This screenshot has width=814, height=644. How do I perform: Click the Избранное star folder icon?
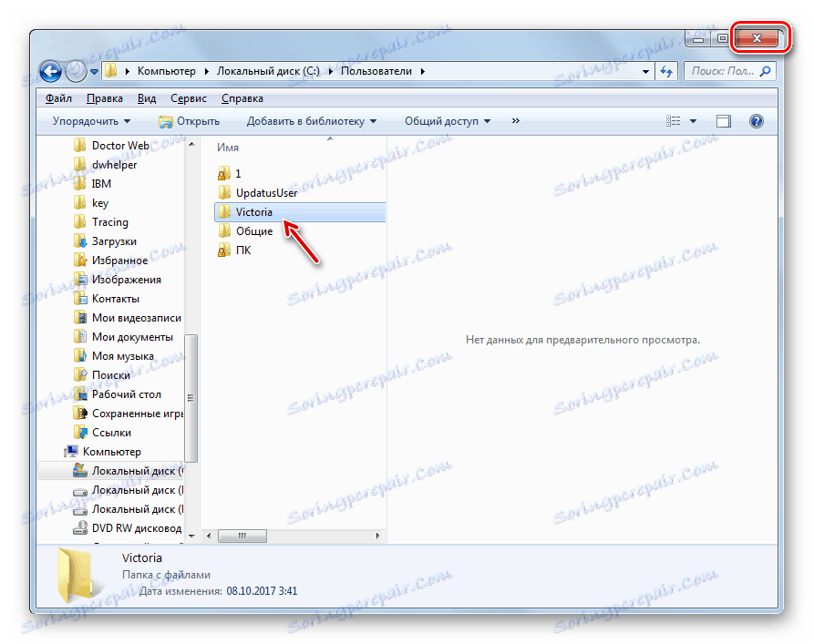[x=80, y=260]
